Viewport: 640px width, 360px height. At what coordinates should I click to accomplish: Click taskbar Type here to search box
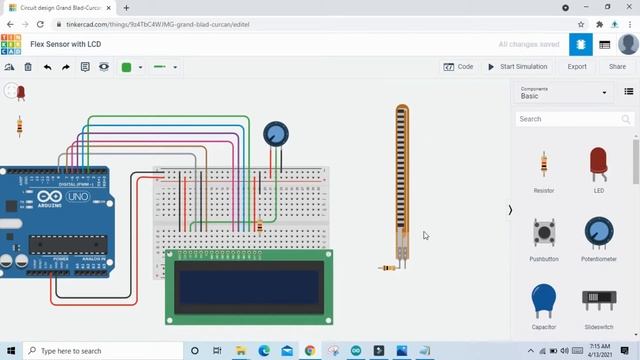tap(103, 351)
